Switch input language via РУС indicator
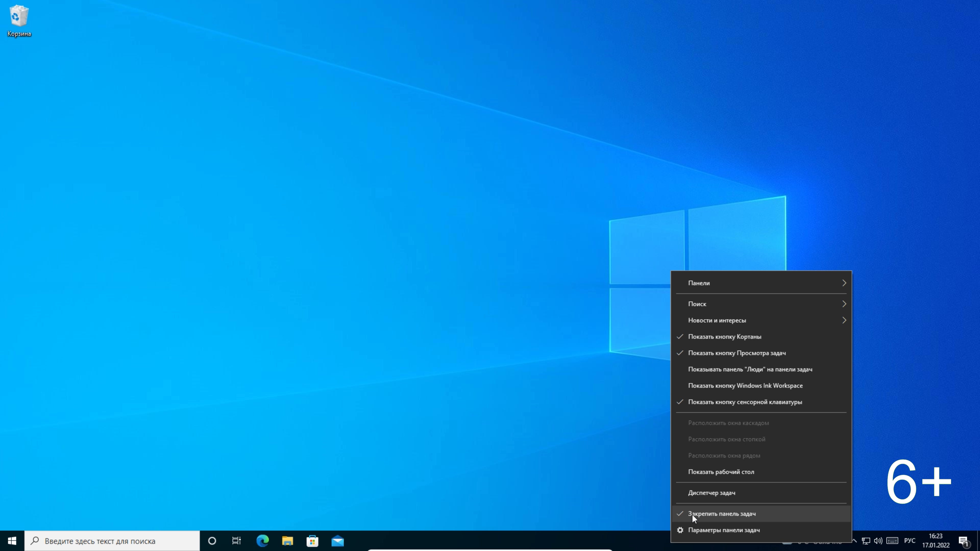Screen dimensions: 980x551 pos(910,541)
